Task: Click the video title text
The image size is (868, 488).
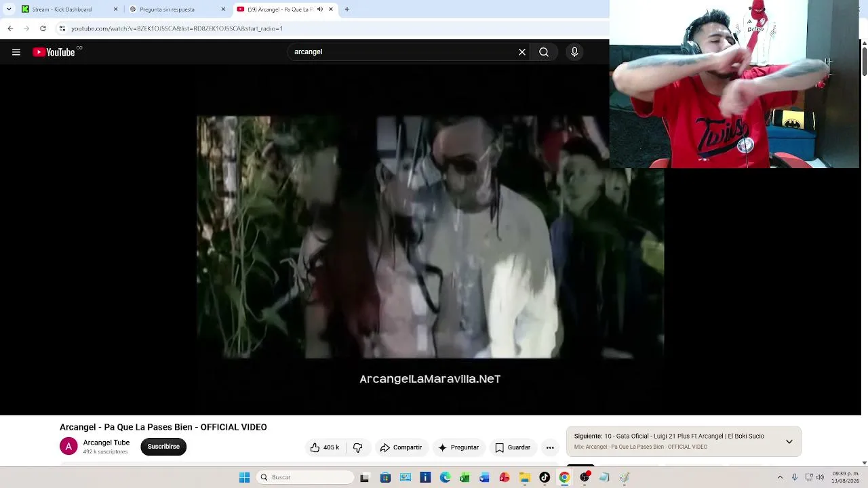Action: point(163,427)
